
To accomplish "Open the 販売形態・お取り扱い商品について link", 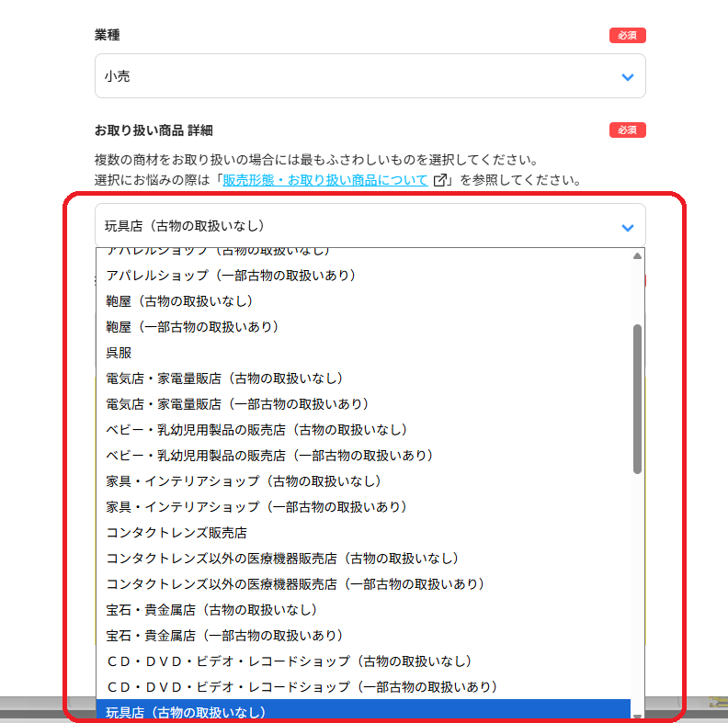I will pyautogui.click(x=325, y=180).
